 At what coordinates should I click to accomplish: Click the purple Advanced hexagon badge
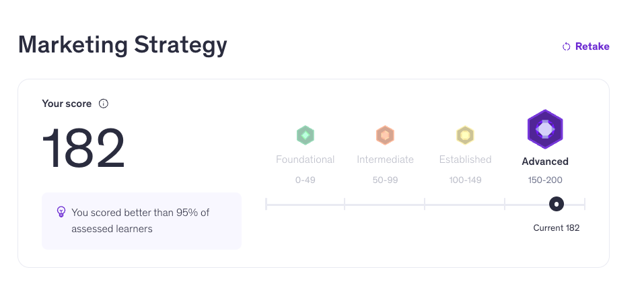click(x=545, y=129)
